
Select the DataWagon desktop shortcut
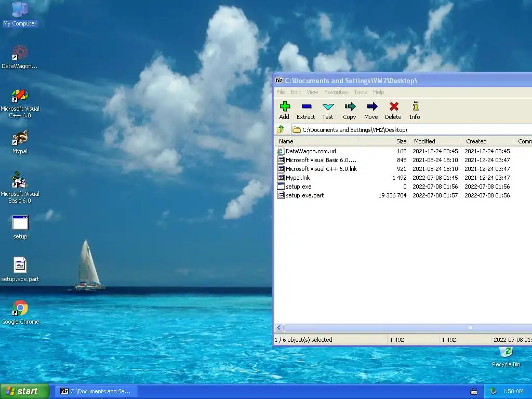(20, 57)
